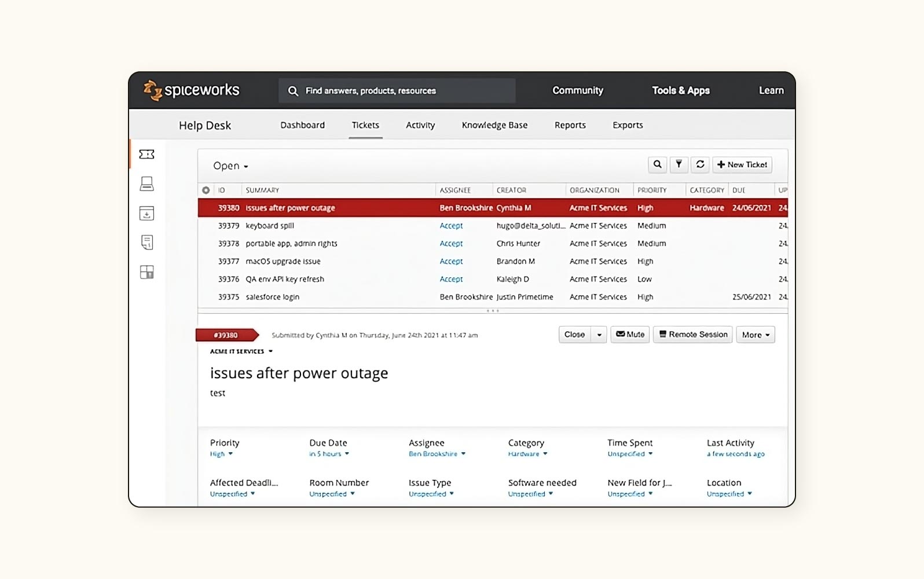This screenshot has width=924, height=579.
Task: Click the Help Desk title
Action: (205, 126)
